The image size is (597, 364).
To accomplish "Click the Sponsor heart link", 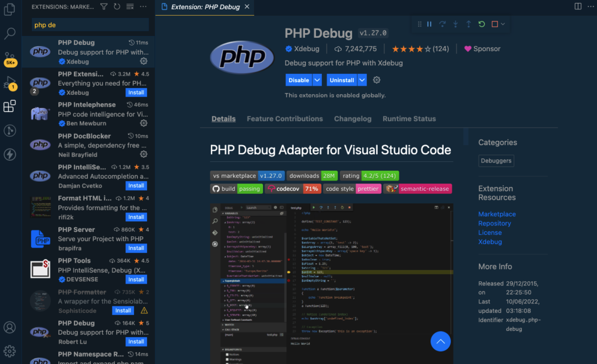I will 482,49.
